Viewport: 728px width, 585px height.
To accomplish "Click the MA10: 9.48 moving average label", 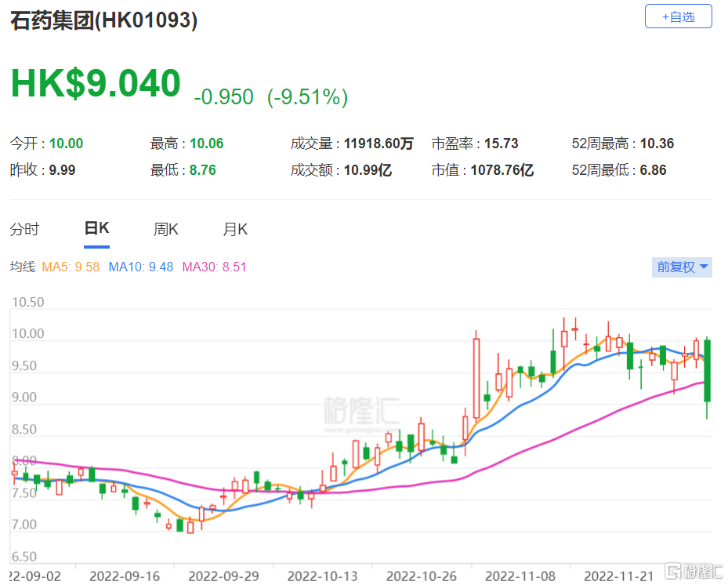I will click(141, 267).
